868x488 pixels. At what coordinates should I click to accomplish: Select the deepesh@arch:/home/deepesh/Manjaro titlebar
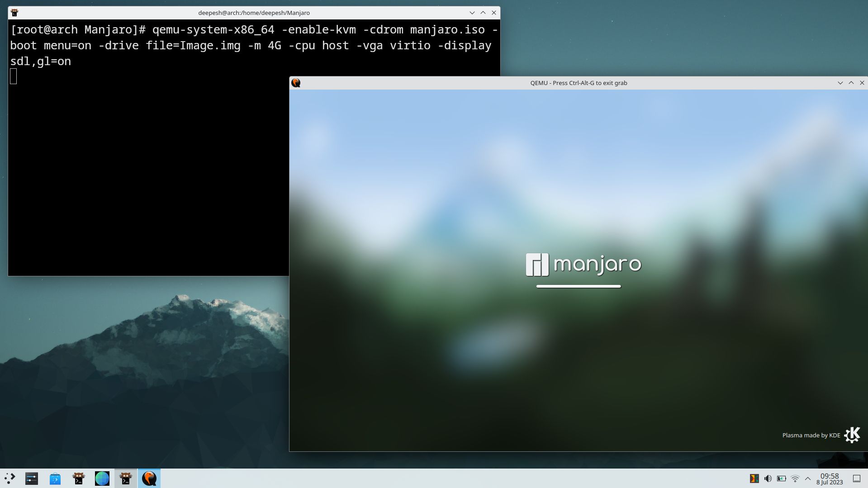coord(254,13)
